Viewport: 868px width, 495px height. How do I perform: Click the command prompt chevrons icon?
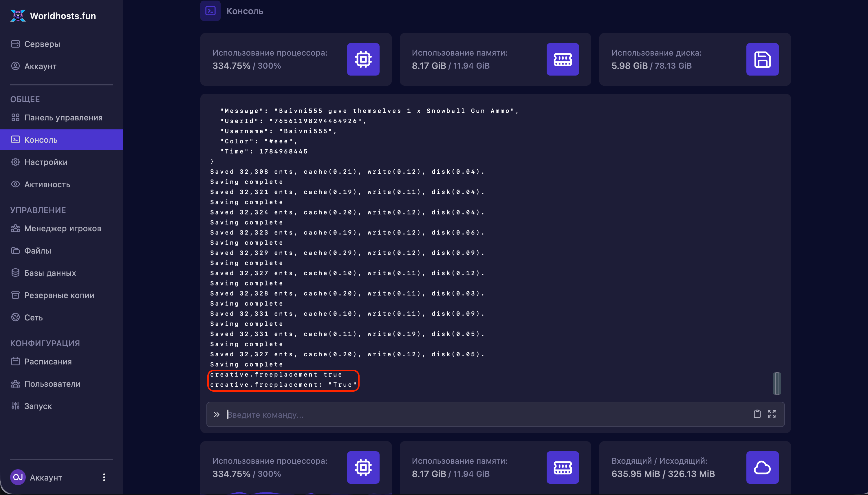pos(217,415)
